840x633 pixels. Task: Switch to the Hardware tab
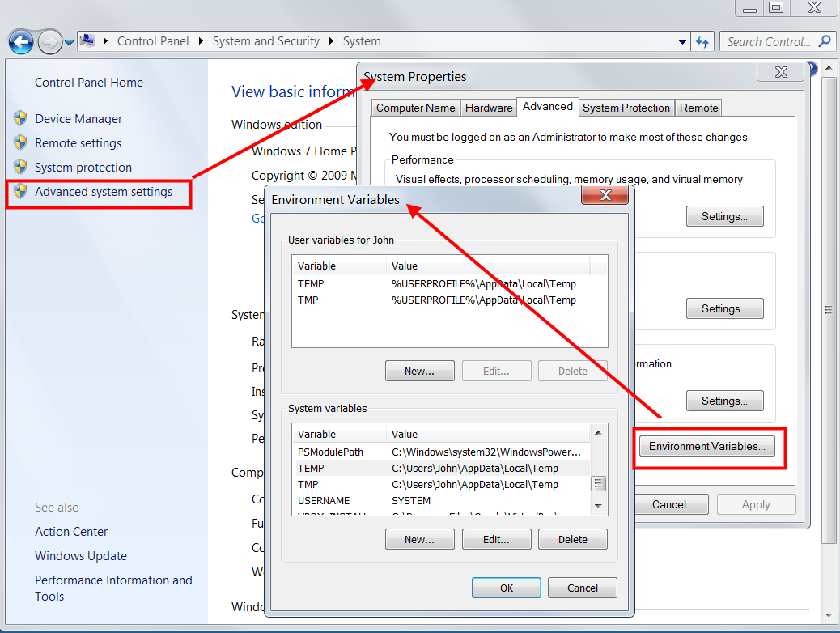pyautogui.click(x=489, y=108)
